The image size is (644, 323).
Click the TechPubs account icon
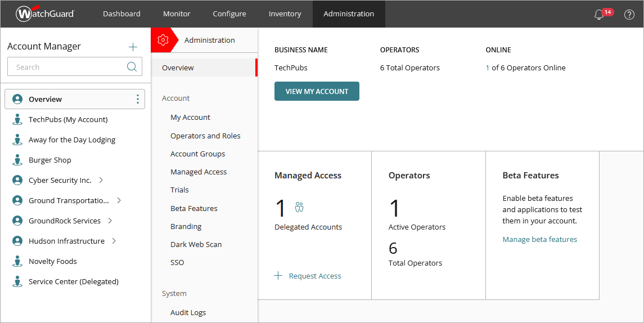click(x=17, y=119)
